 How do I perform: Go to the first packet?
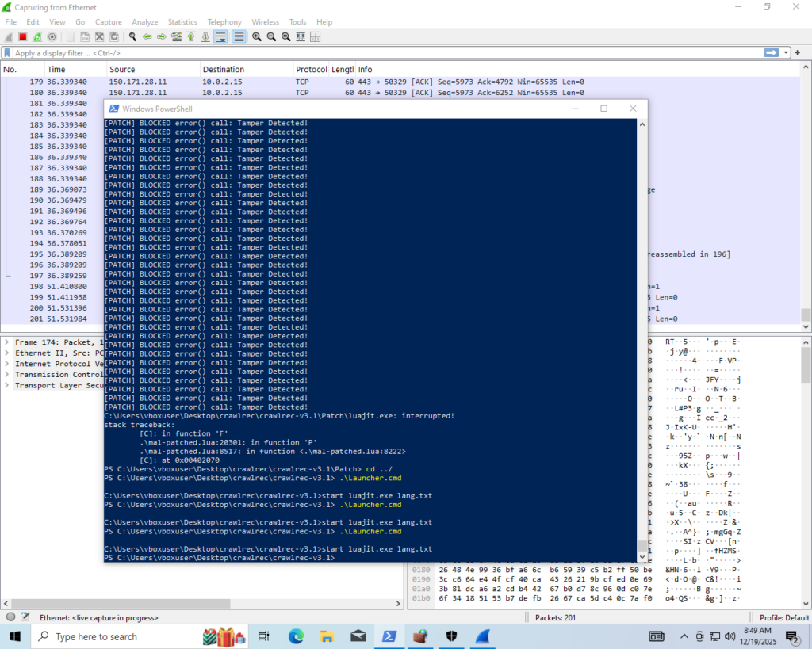192,37
